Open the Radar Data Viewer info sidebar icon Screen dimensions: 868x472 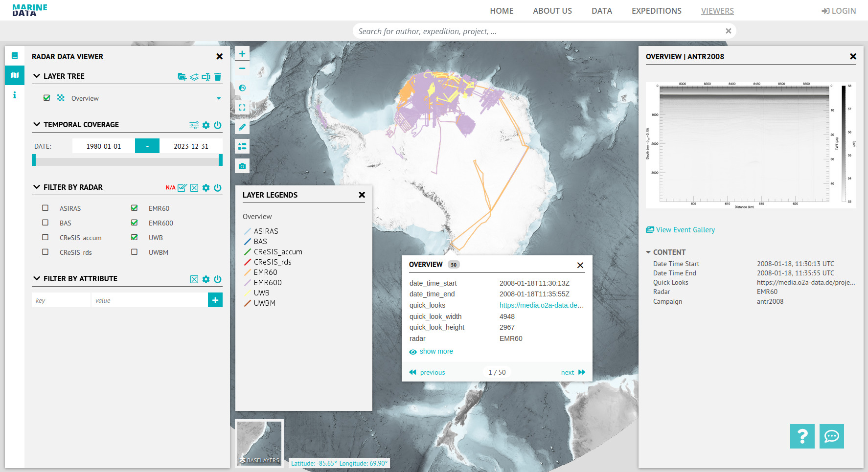coord(14,95)
